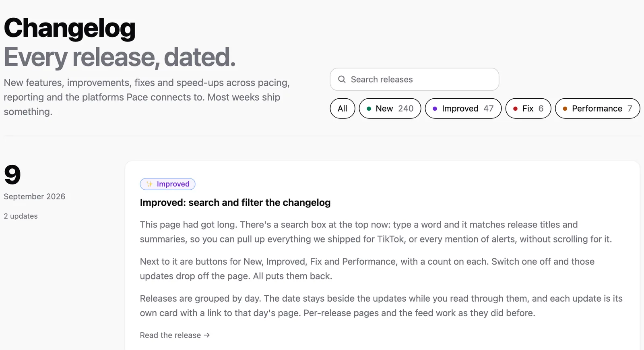Image resolution: width=644 pixels, height=350 pixels.
Task: Click the Changelog page heading
Action: [x=70, y=28]
